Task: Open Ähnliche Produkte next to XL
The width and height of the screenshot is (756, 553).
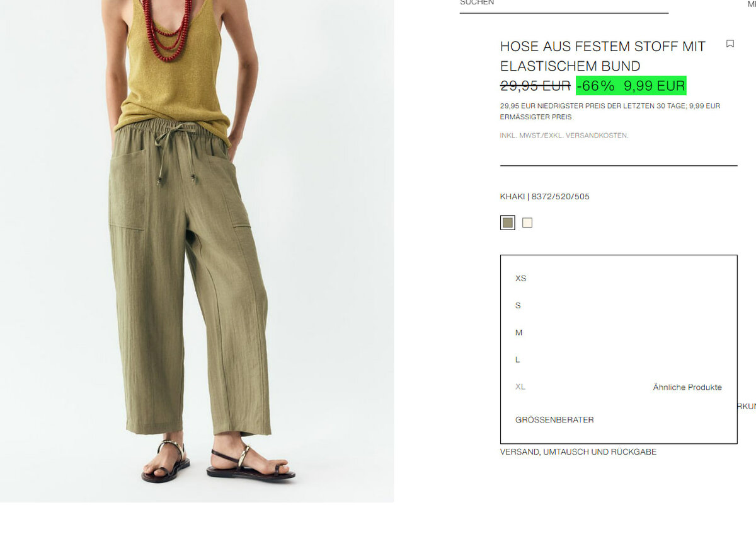Action: [687, 387]
